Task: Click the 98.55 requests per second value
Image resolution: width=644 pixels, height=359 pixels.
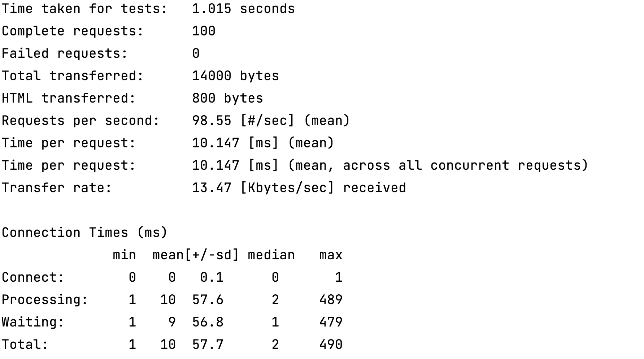Action: [212, 121]
